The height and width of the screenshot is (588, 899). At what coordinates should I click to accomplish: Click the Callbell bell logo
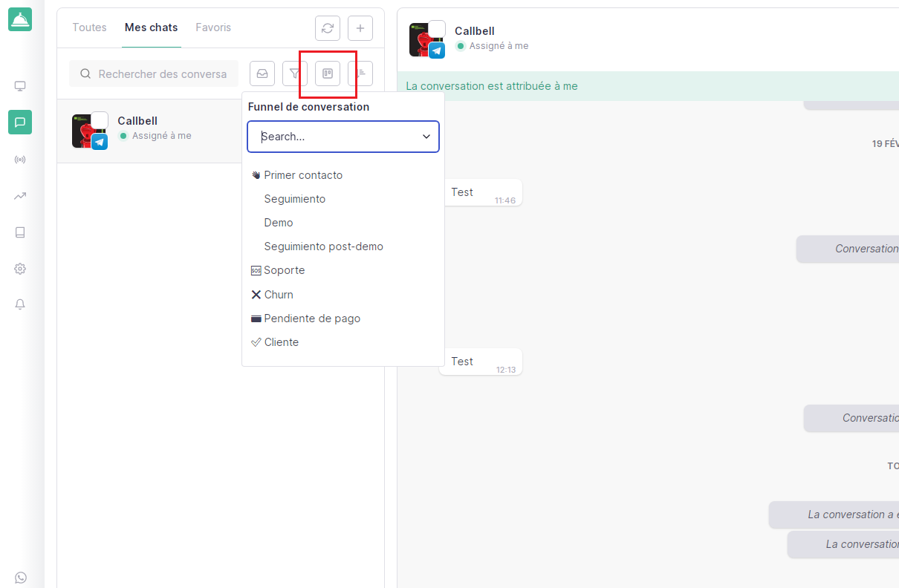coord(20,19)
